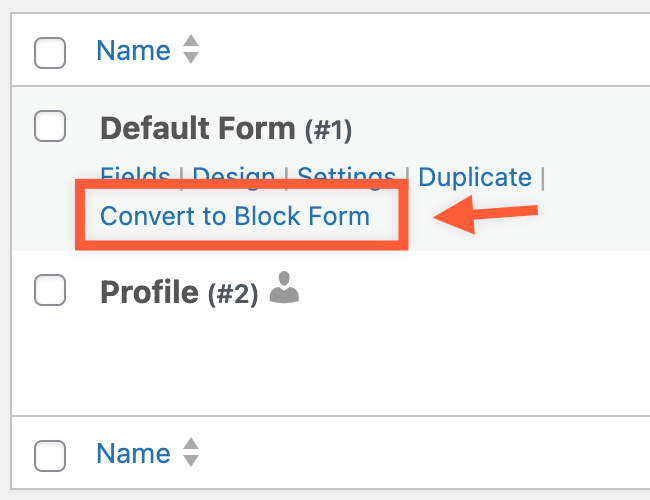Click the up sort arrow beside top Name
650x500 pixels.
[x=191, y=42]
